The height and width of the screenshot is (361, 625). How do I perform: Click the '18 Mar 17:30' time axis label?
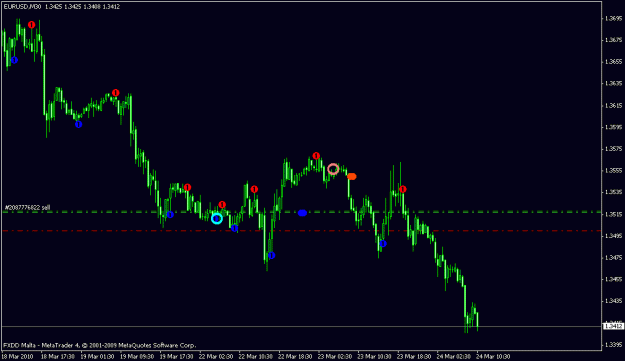tap(58, 356)
